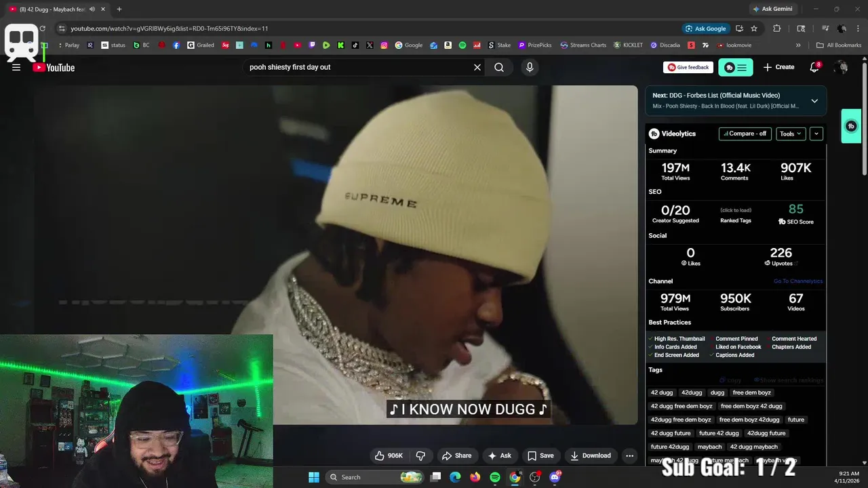
Task: Clear the search query with X
Action: point(477,67)
